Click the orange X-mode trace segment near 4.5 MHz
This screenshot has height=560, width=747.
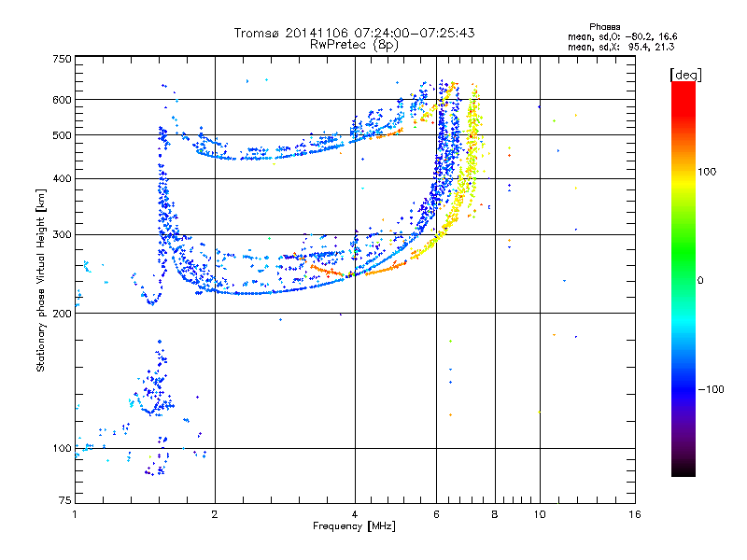[x=385, y=269]
